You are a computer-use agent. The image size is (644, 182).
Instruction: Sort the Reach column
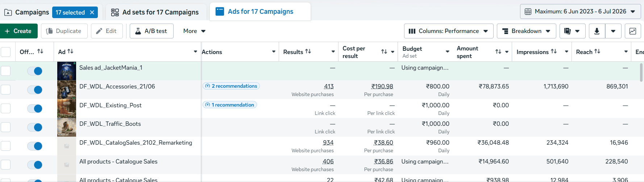(x=597, y=51)
